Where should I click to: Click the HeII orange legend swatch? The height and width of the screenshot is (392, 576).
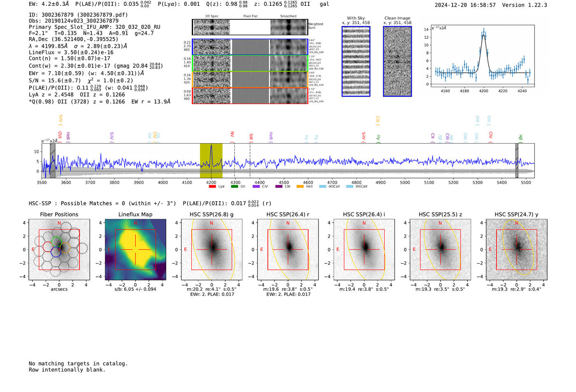point(300,186)
